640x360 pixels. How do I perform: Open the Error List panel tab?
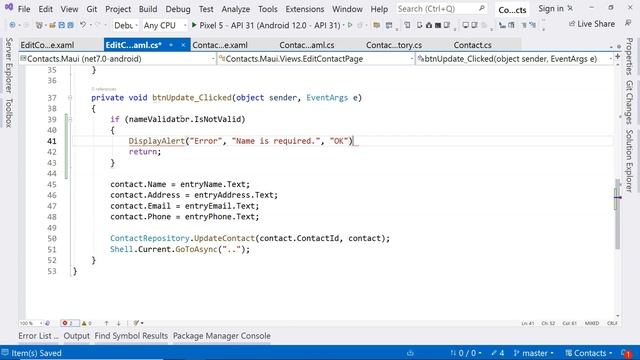38,336
